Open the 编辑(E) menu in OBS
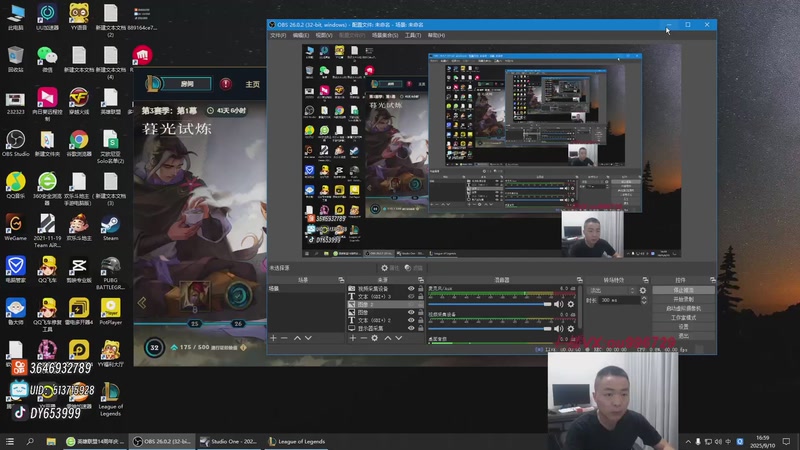800x450 pixels. coord(301,35)
